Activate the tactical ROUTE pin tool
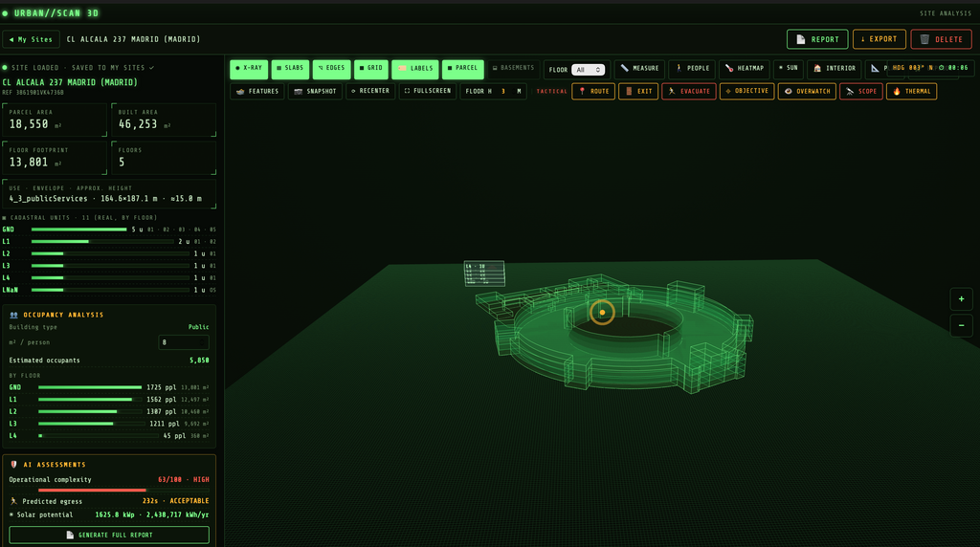Image resolution: width=980 pixels, height=547 pixels. [x=593, y=92]
